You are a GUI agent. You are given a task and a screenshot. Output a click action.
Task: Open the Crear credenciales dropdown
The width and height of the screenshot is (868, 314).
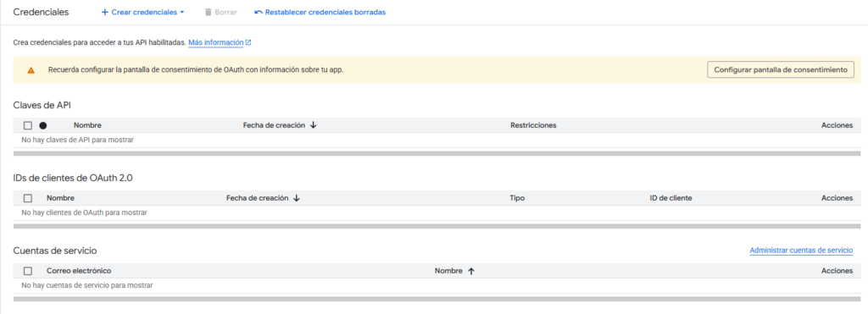(142, 12)
